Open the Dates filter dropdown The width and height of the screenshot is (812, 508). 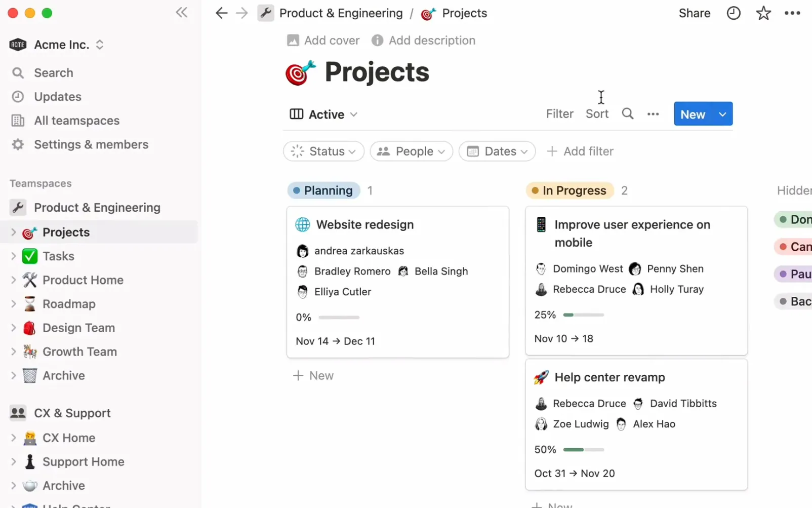pos(497,151)
